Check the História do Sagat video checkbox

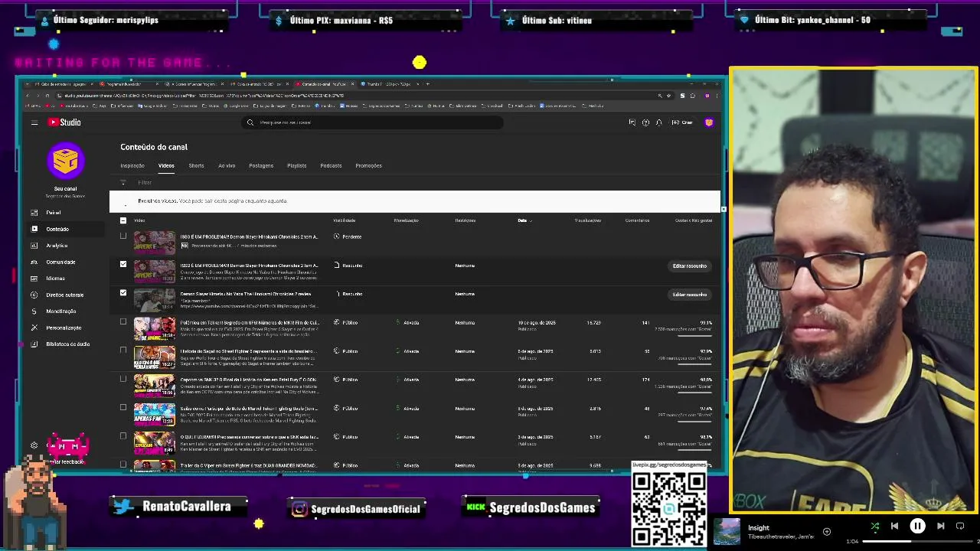(x=123, y=350)
